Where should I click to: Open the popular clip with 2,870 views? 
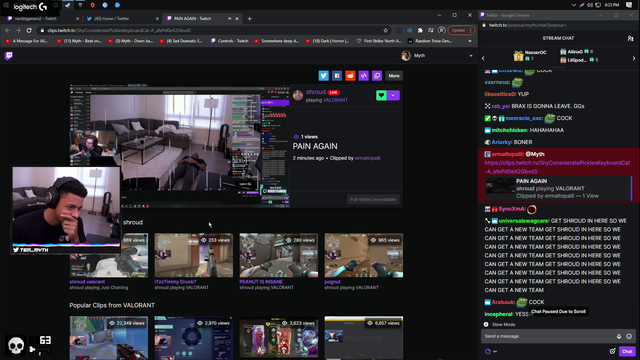coord(193,338)
